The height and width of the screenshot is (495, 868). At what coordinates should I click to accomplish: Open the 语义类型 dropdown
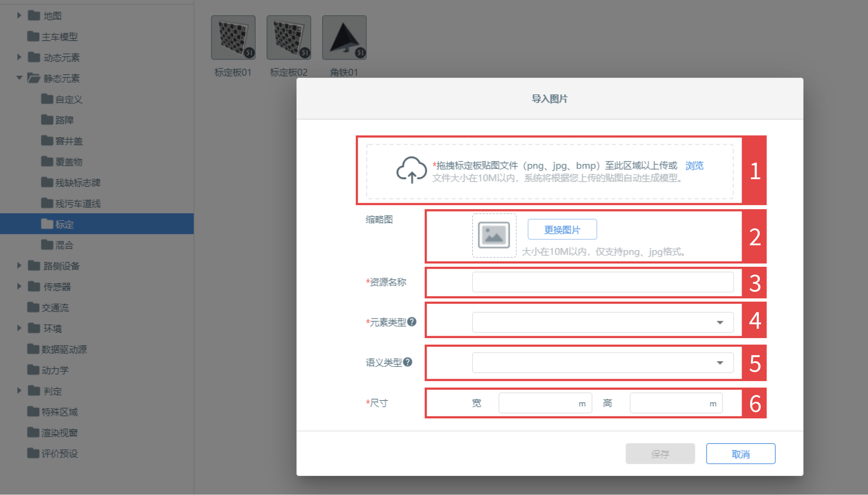[x=603, y=362]
